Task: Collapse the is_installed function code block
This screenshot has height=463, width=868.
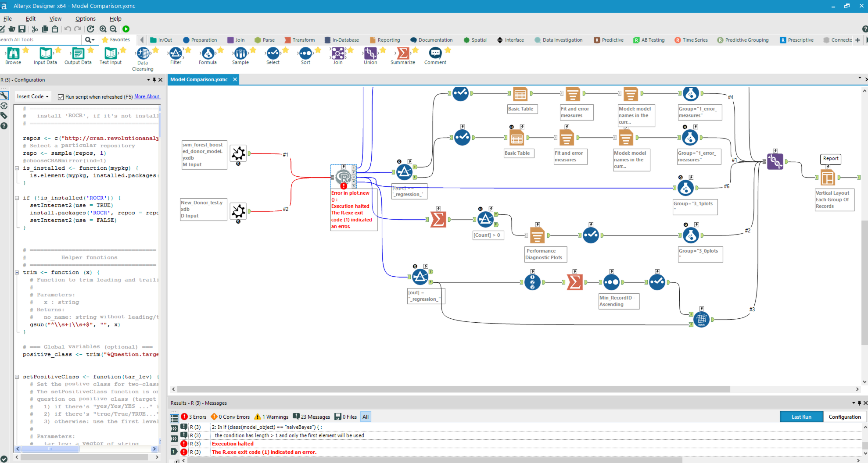Action: tap(17, 168)
